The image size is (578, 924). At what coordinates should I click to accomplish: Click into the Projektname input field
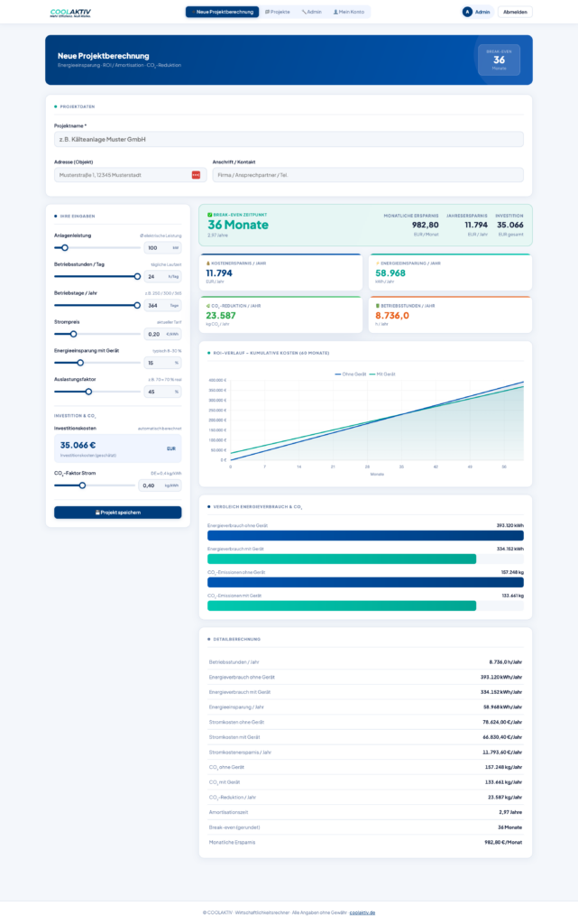pyautogui.click(x=289, y=140)
